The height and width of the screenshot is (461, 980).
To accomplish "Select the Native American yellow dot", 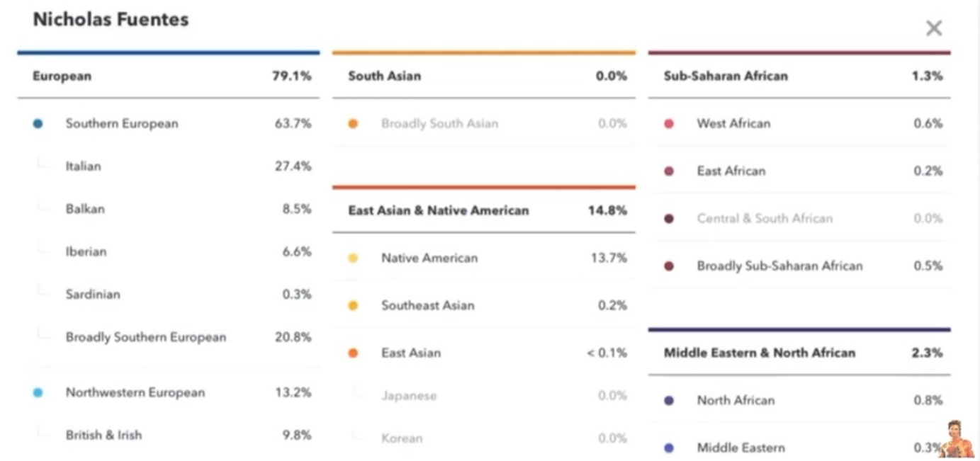I will tap(353, 258).
